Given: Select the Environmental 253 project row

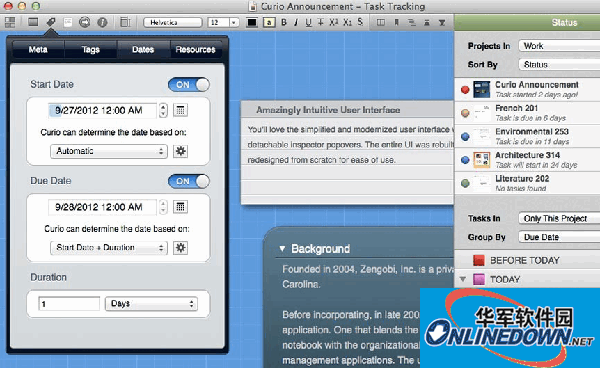Looking at the screenshot, I should pos(527,137).
